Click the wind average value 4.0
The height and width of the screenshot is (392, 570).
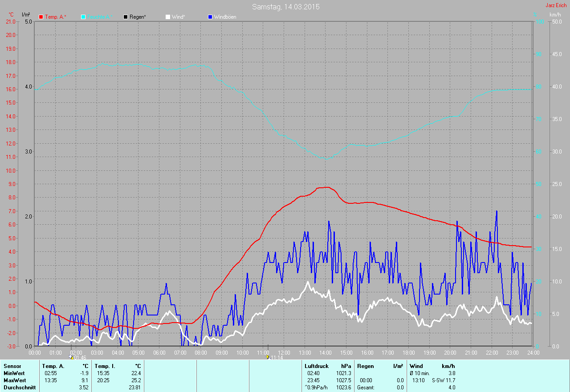452,387
